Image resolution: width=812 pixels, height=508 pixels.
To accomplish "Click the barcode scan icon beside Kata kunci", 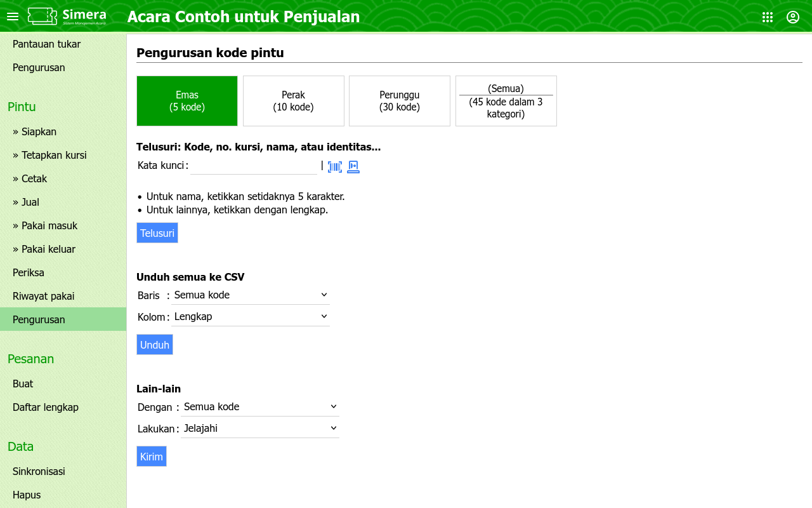I will pyautogui.click(x=335, y=167).
